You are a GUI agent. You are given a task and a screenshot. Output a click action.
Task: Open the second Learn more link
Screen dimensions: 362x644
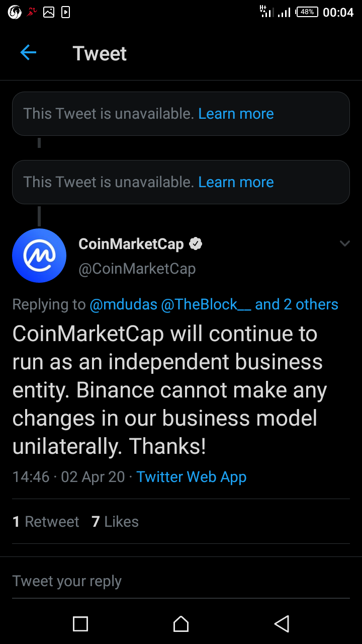pyautogui.click(x=236, y=182)
